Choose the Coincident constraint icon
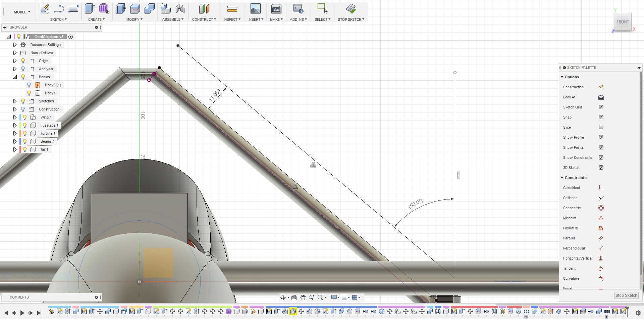This screenshot has height=319, width=644. click(x=601, y=188)
